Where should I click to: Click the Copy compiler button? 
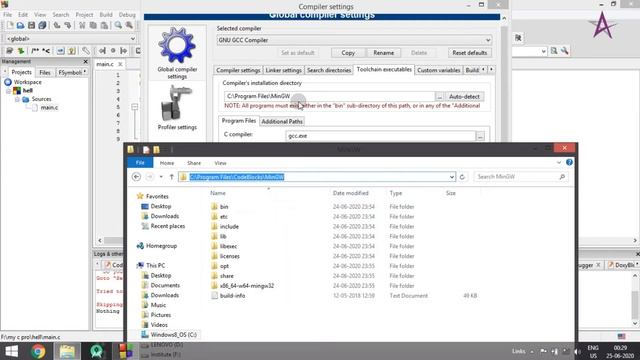348,53
